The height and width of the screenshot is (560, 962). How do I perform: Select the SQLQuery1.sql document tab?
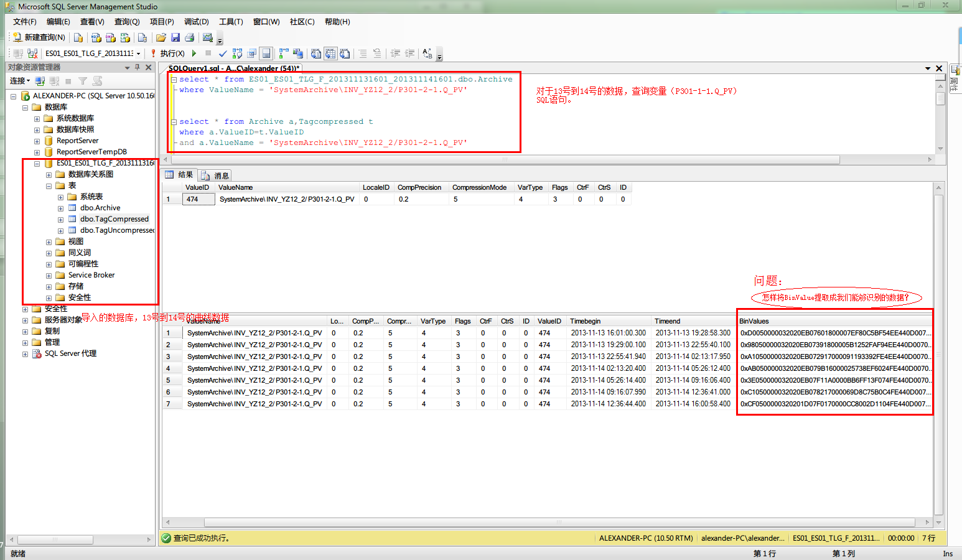pyautogui.click(x=234, y=68)
